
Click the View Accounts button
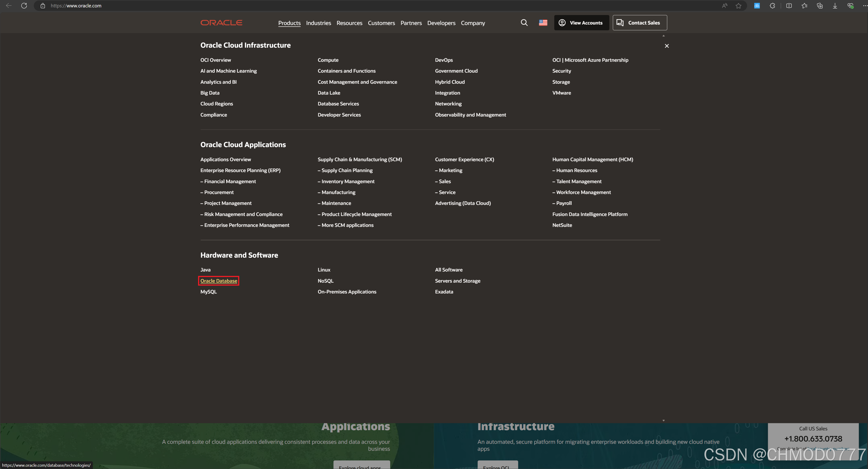[581, 23]
